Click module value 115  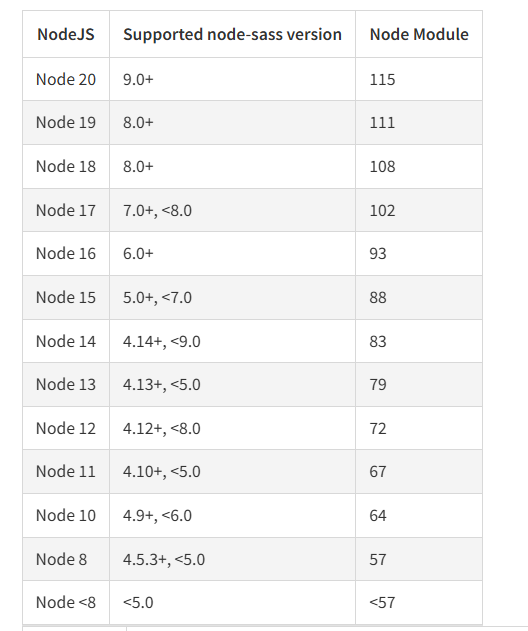(x=419, y=79)
